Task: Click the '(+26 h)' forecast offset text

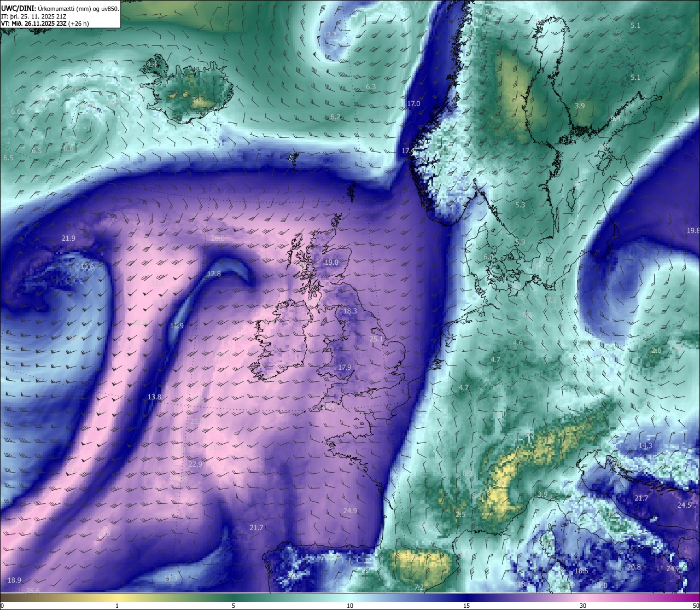Action: [78, 24]
